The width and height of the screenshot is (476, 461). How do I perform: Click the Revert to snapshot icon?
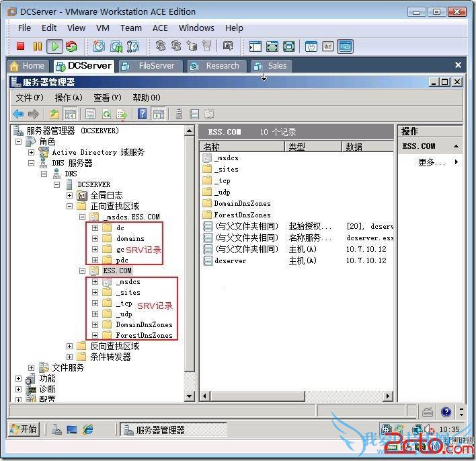(x=116, y=46)
